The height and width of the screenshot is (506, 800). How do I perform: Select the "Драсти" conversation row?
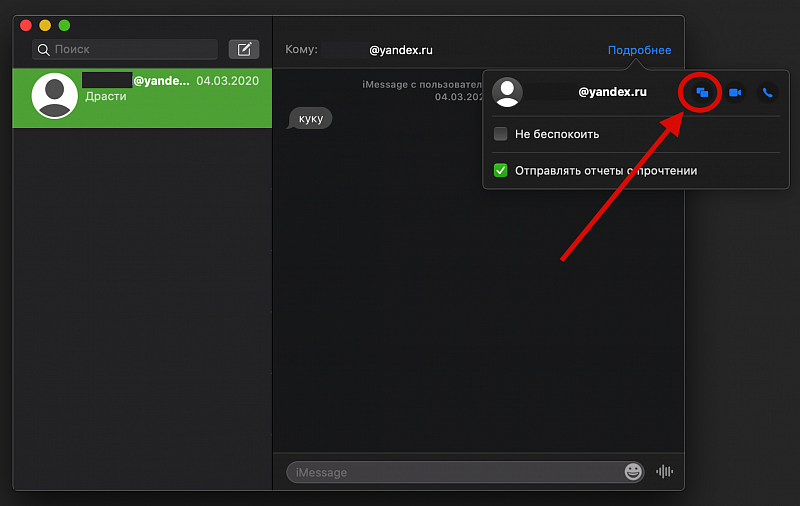(142, 98)
